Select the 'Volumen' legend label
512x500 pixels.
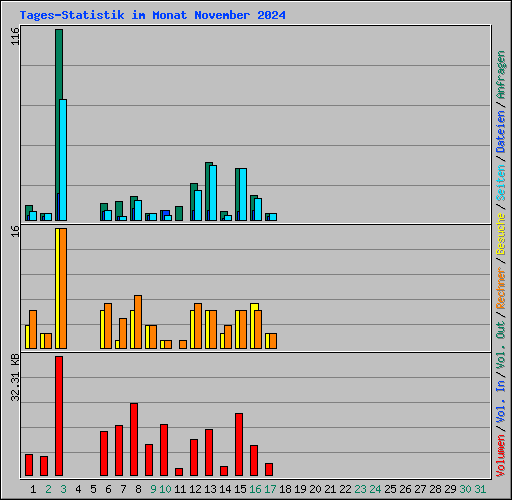click(x=500, y=456)
